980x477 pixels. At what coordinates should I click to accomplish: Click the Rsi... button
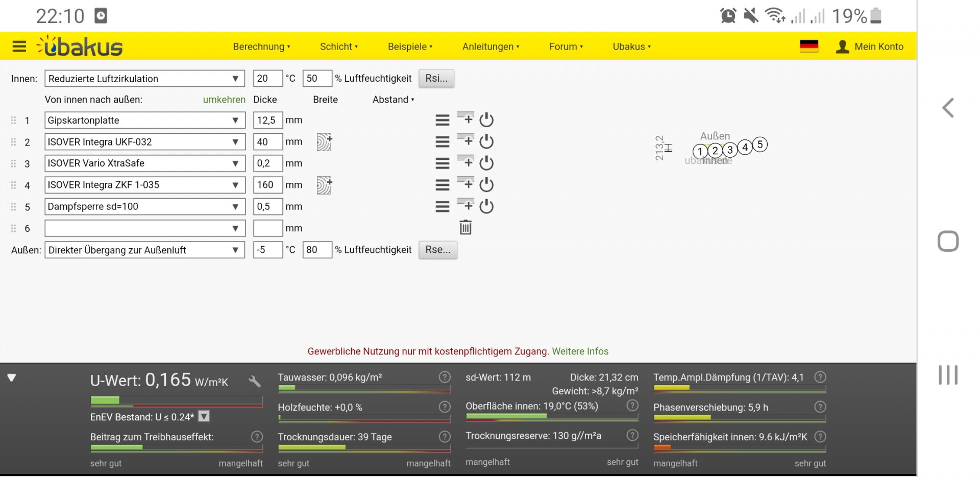[436, 79]
